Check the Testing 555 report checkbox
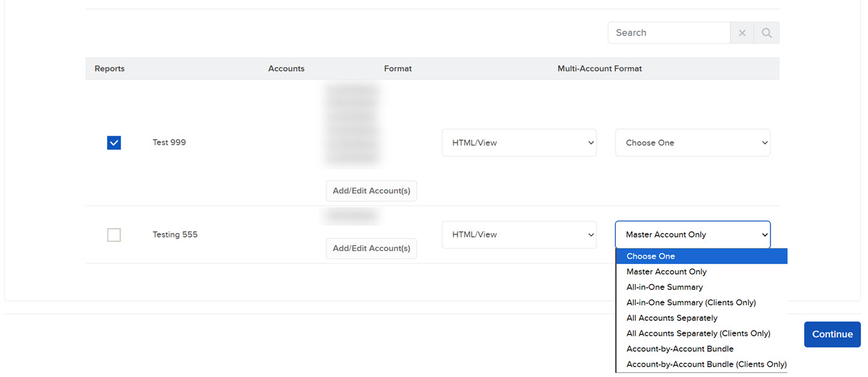 tap(114, 235)
